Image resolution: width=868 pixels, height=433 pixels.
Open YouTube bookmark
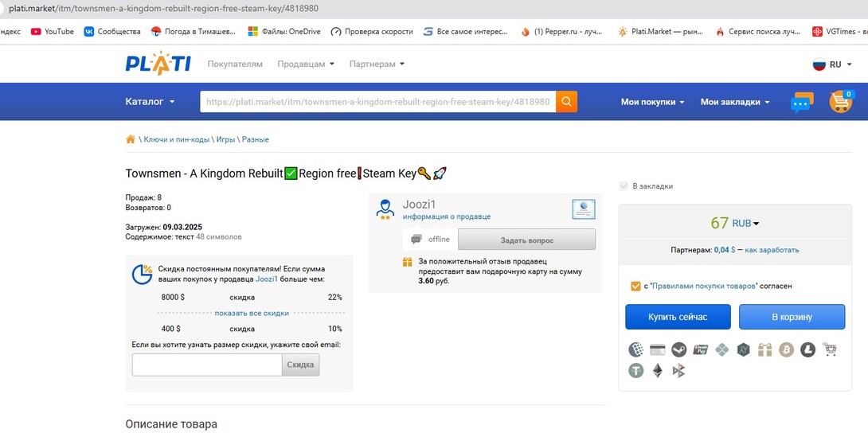click(x=53, y=32)
